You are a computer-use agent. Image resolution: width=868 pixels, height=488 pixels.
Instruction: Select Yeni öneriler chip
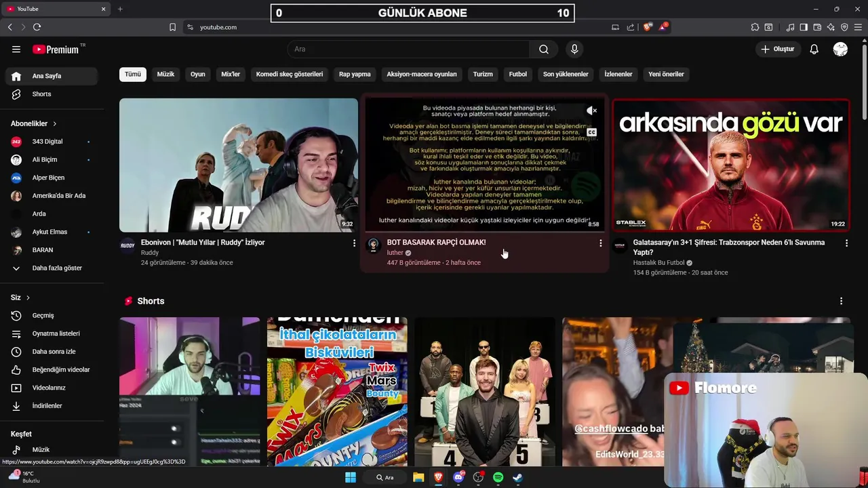(x=666, y=74)
